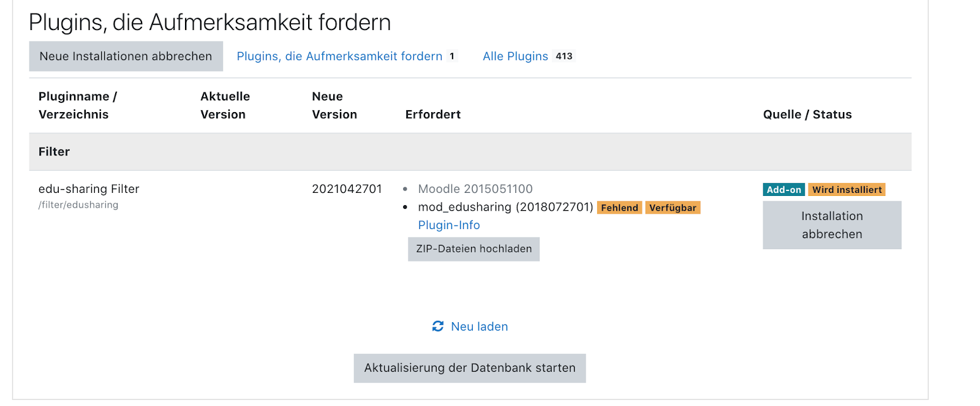Viewport: 980px width, 406px height.
Task: Click ZIP-Dateien hochladen button
Action: (x=474, y=249)
